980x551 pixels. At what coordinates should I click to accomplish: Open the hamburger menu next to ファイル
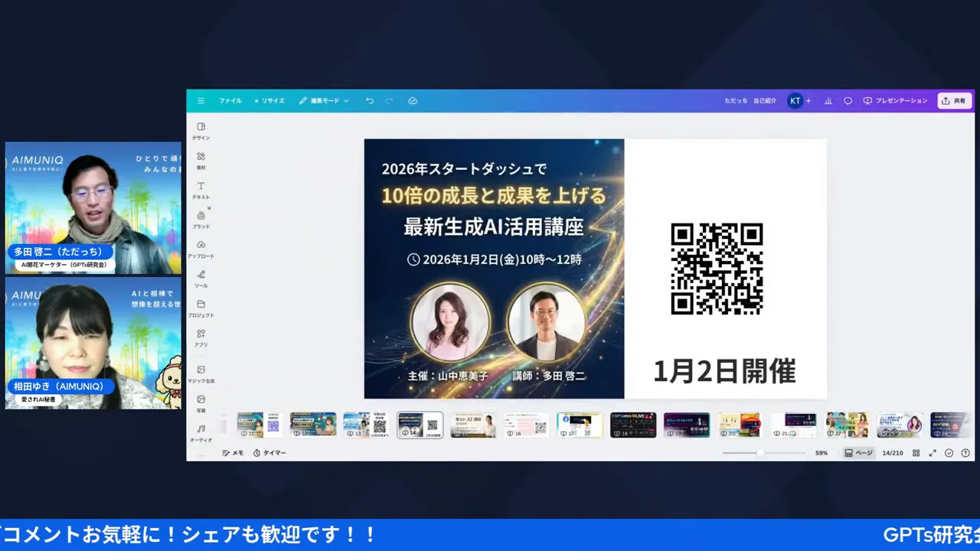(201, 100)
